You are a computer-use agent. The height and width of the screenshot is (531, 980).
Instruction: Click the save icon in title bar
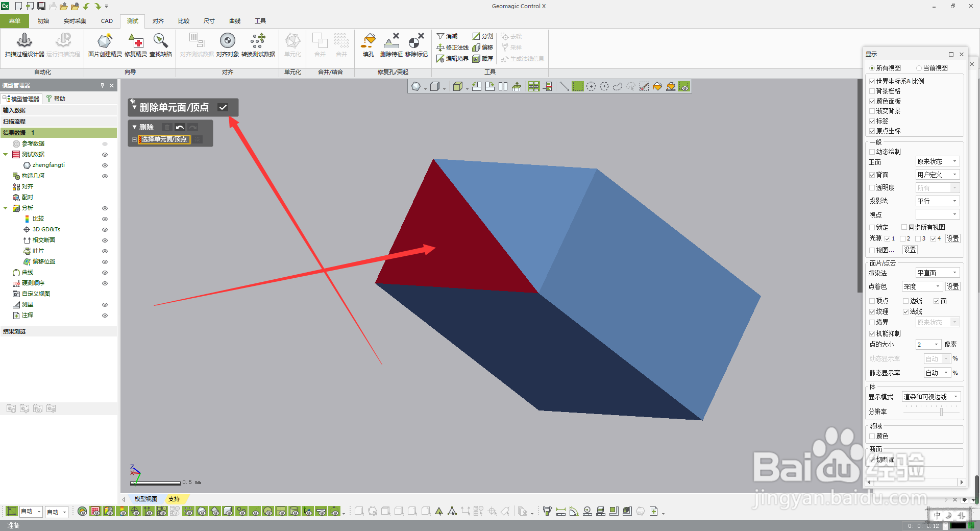pyautogui.click(x=41, y=6)
